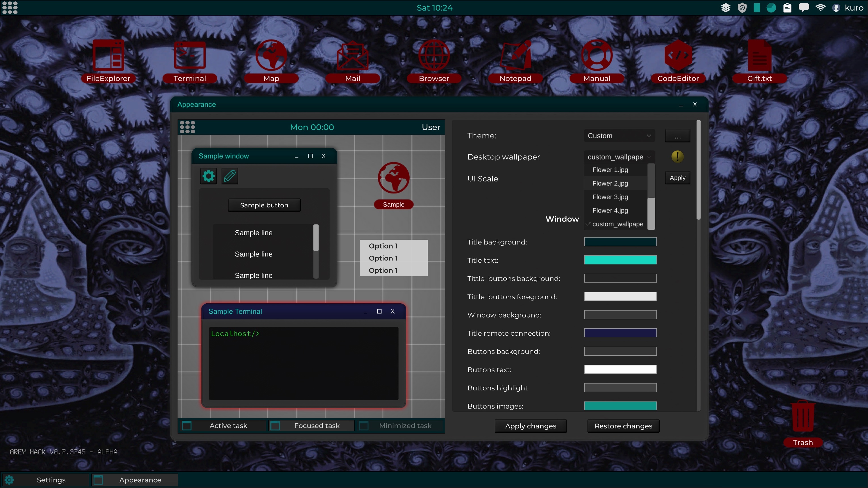This screenshot has height=488, width=868.
Task: Select Flower 3.jpg wallpaper option
Action: pos(615,197)
